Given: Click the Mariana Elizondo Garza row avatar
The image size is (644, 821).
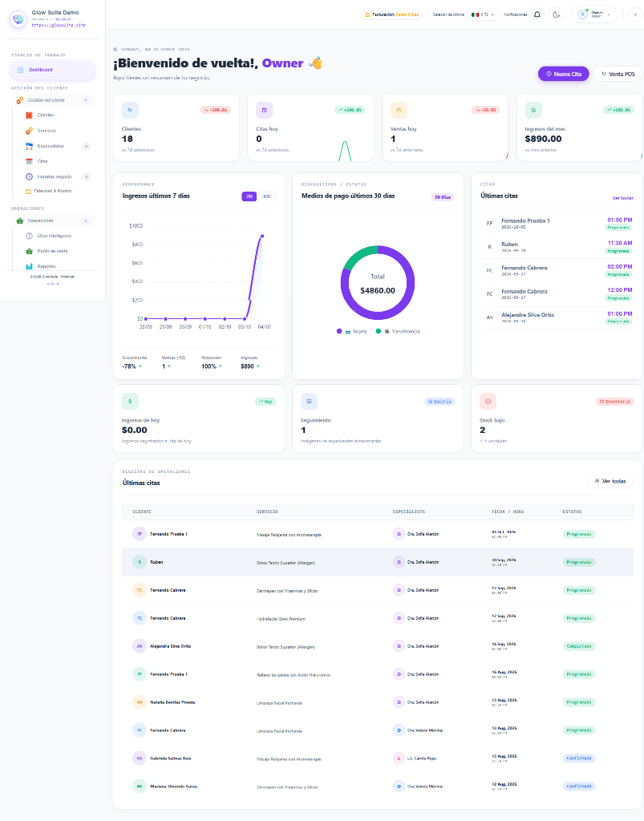Looking at the screenshot, I should [x=140, y=787].
